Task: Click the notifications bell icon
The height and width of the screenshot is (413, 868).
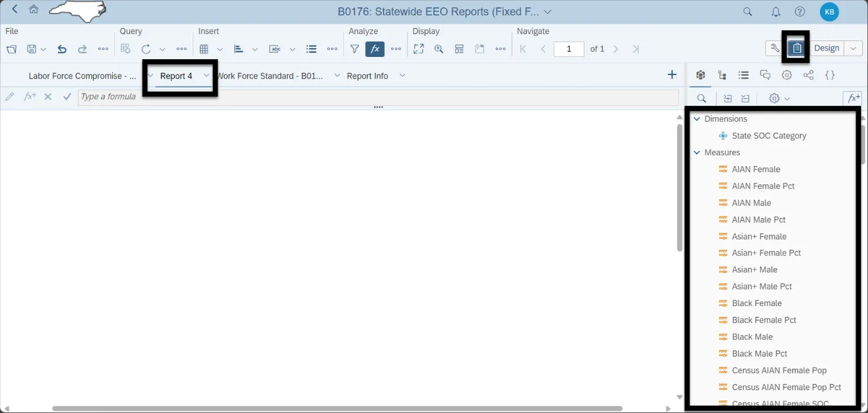Action: [x=775, y=11]
